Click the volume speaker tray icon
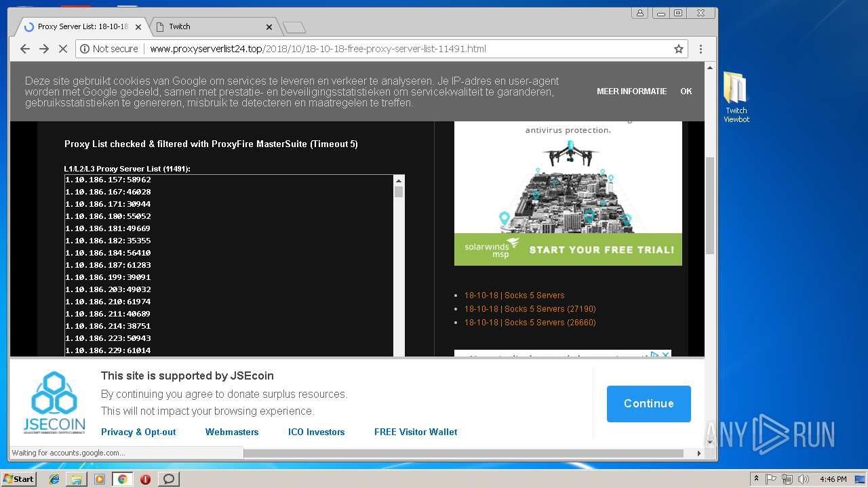The height and width of the screenshot is (488, 868). 804,479
